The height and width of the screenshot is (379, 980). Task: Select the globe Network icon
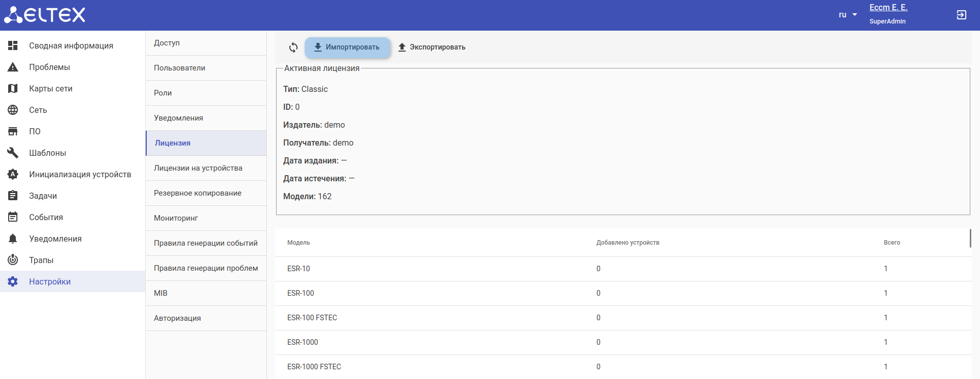[13, 110]
